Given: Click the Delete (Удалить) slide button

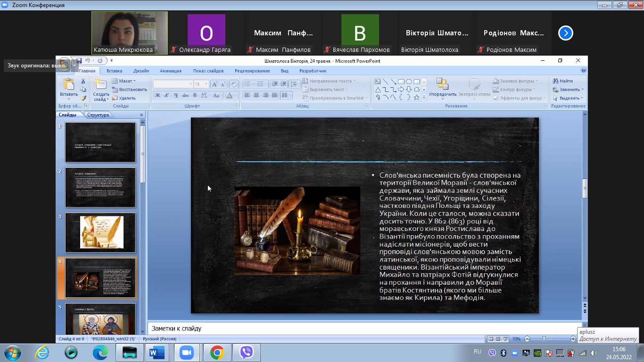Looking at the screenshot, I should tap(124, 98).
